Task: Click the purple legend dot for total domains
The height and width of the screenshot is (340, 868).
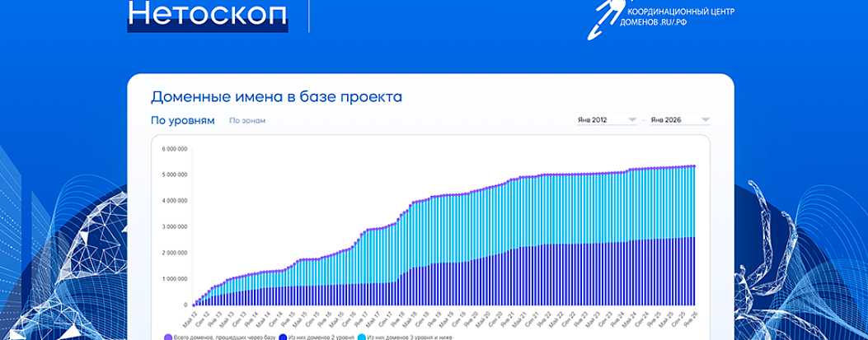Action: click(x=169, y=337)
